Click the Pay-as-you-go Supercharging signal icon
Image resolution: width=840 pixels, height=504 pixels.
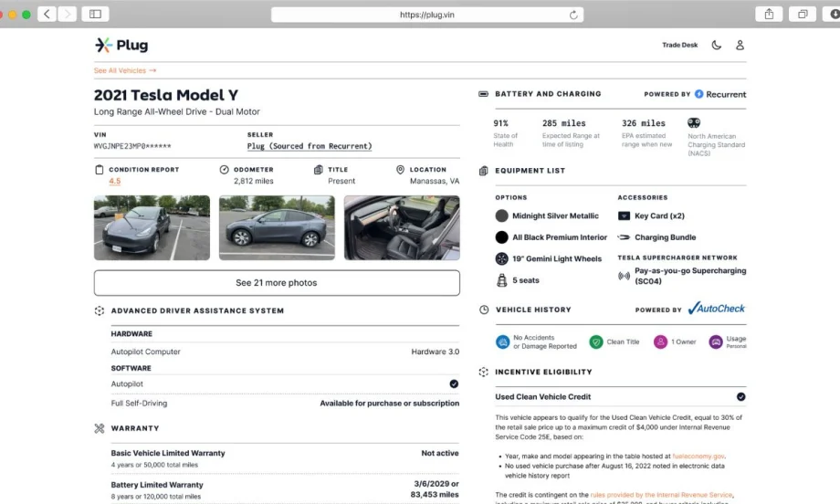click(x=624, y=276)
